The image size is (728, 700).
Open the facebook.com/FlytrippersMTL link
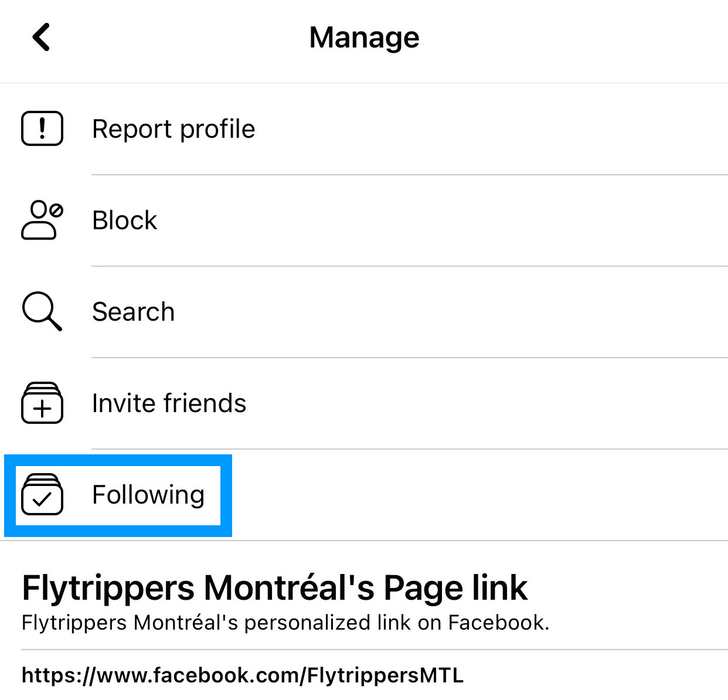point(243,675)
